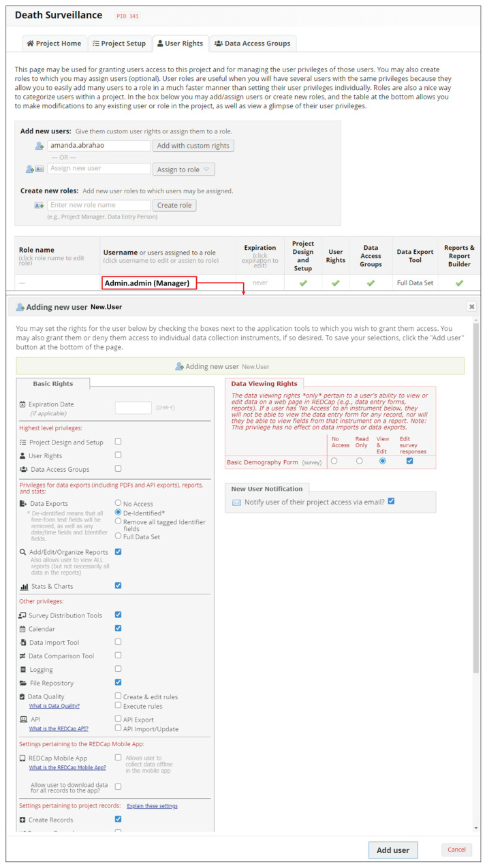Click the Stats & Charts bar icon
487x868 pixels.
click(24, 586)
